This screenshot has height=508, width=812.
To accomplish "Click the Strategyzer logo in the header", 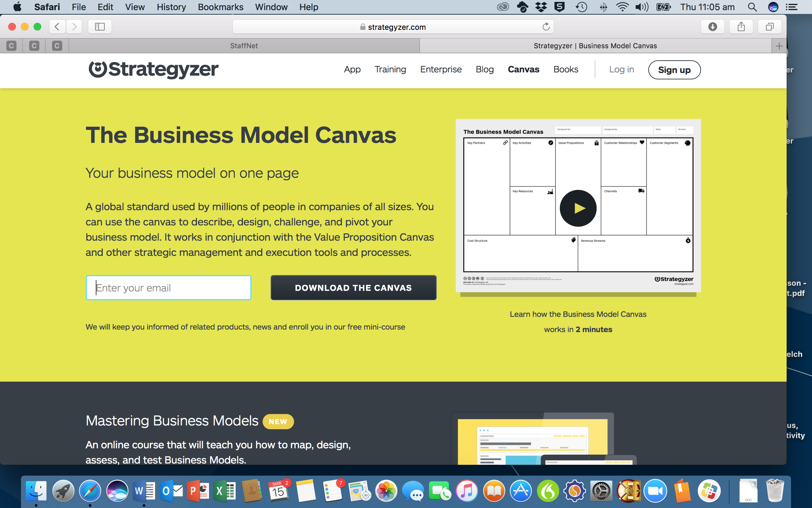I will click(154, 69).
